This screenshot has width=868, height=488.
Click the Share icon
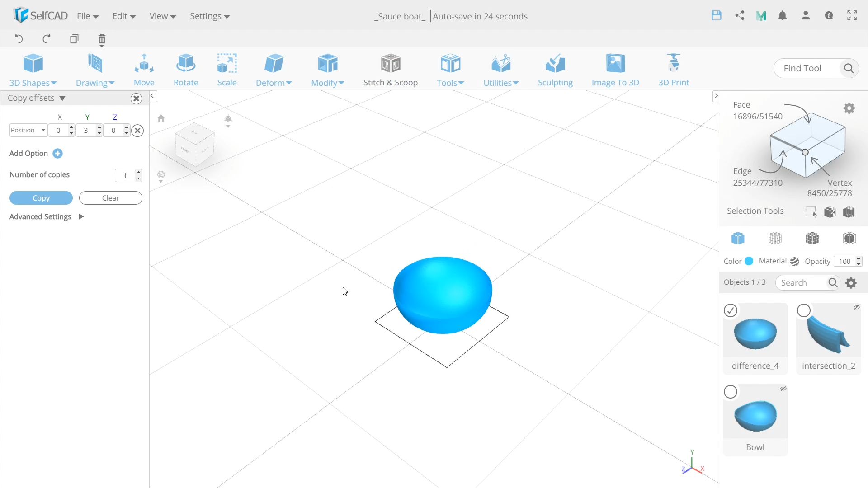(x=740, y=15)
